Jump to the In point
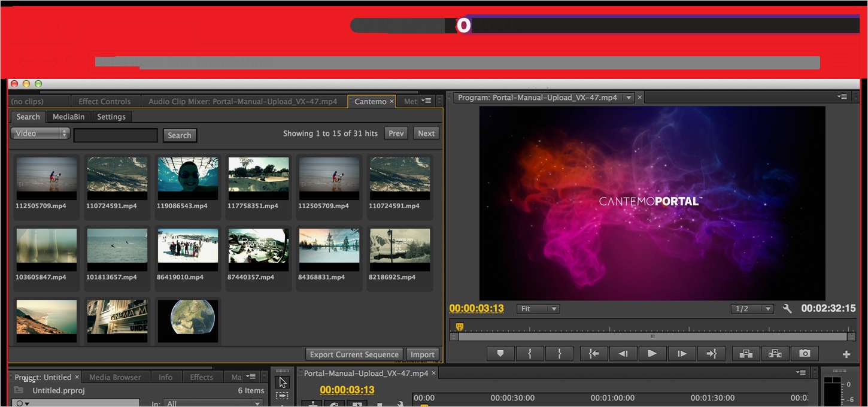The image size is (868, 407). pos(594,354)
